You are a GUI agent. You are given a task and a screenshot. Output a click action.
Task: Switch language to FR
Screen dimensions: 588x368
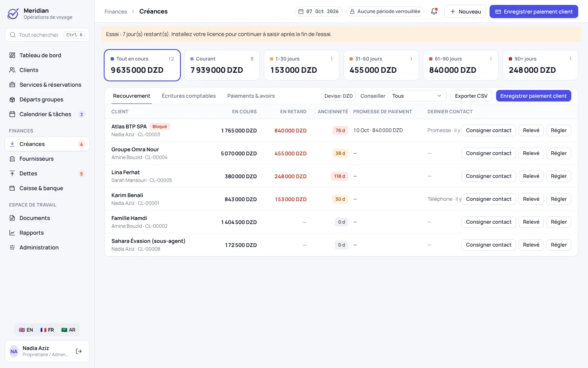[47, 330]
